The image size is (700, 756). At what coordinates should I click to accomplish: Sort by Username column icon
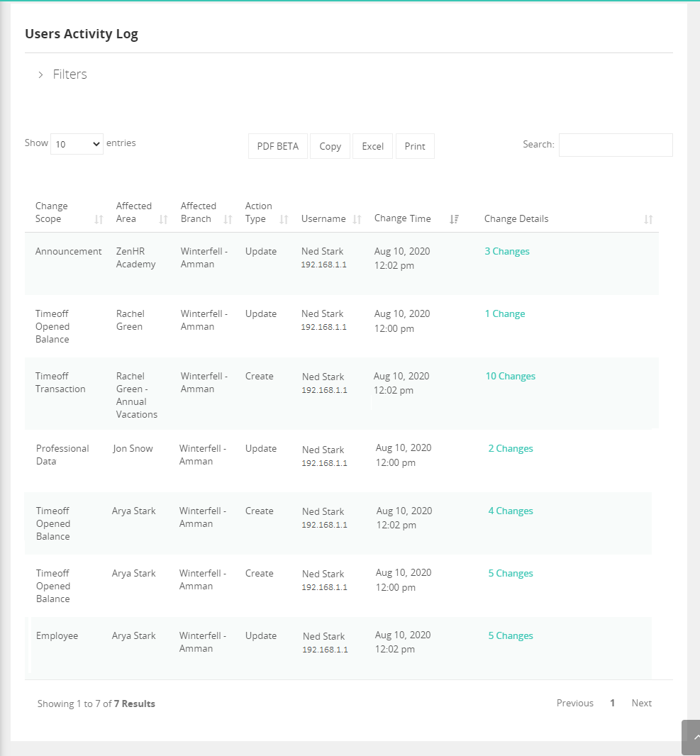click(357, 220)
